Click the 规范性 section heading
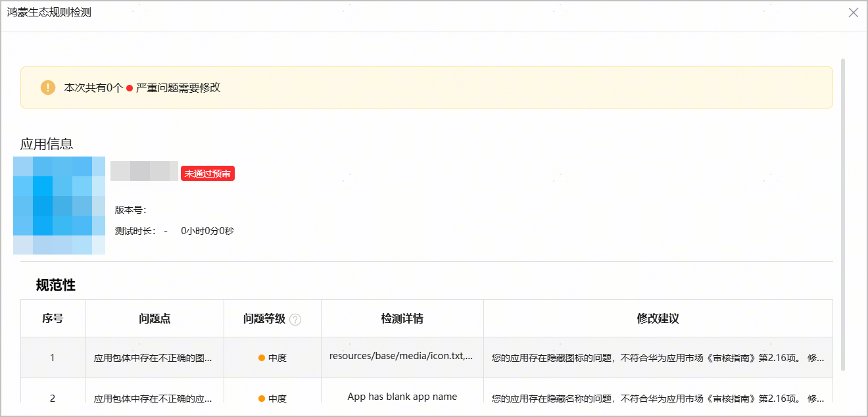868x417 pixels. (56, 285)
